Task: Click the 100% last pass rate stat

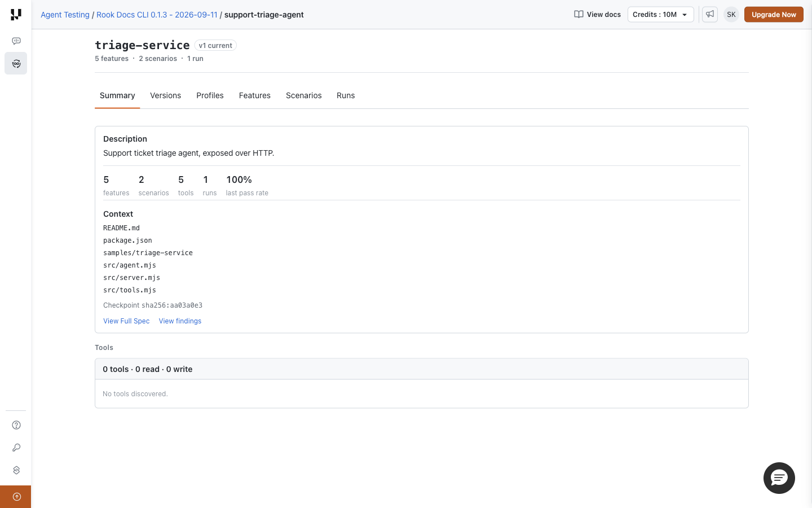Action: tap(247, 185)
